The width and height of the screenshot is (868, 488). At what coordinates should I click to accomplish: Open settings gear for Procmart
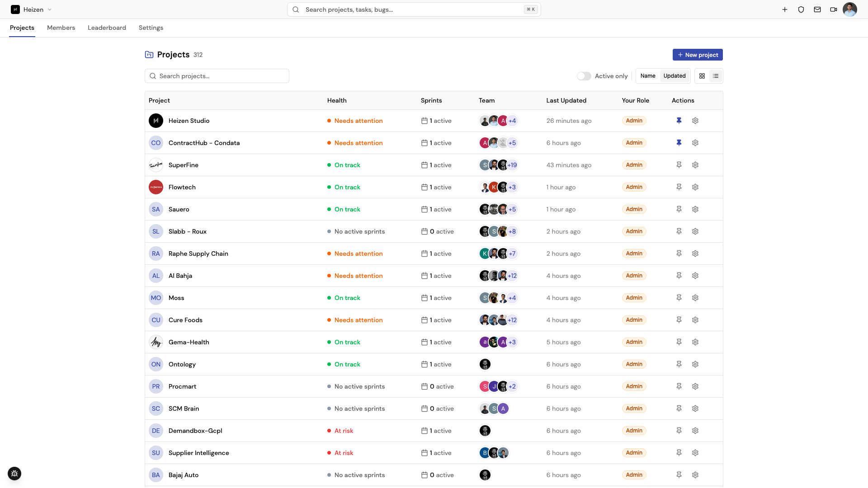(x=695, y=386)
